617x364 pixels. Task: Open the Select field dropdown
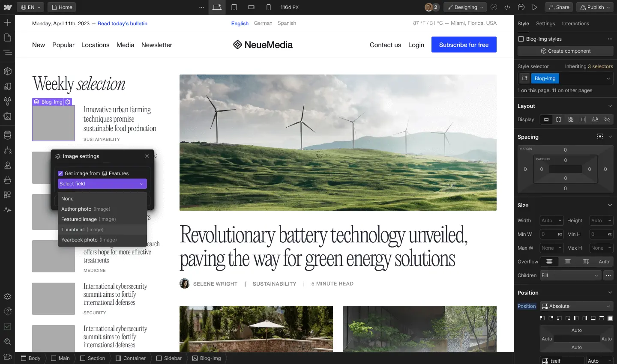click(102, 184)
